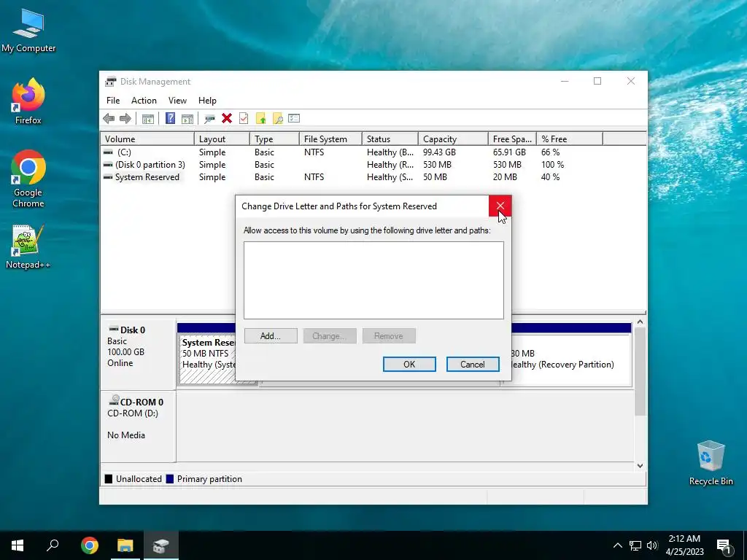Viewport: 747px width, 560px height.
Task: Sort by Capacity column header
Action: coord(453,139)
